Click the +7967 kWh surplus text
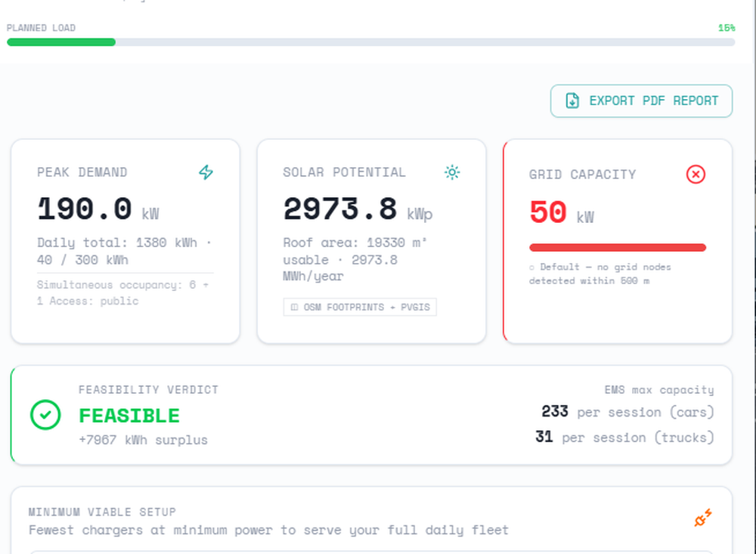Viewport: 756px width, 554px height. pyautogui.click(x=143, y=440)
